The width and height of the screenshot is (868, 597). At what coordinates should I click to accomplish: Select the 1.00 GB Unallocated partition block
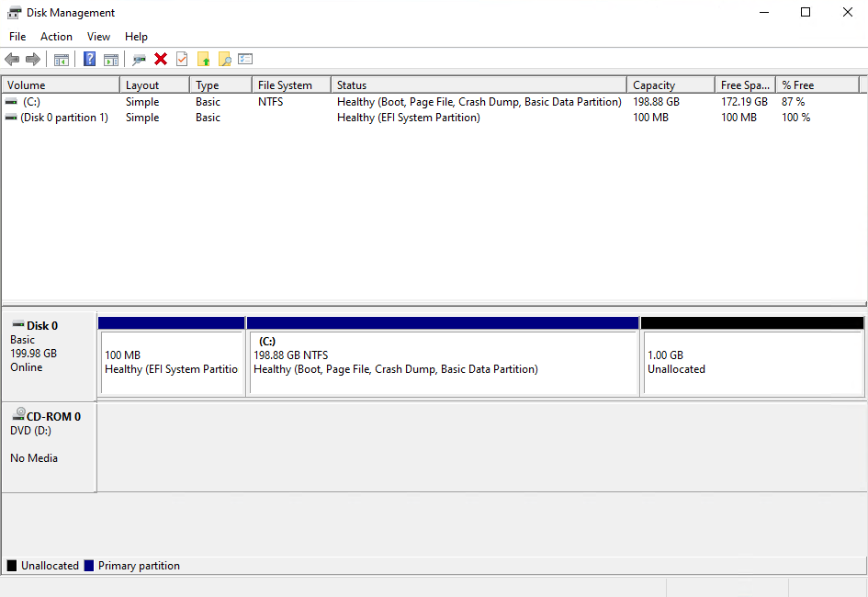[x=752, y=362]
